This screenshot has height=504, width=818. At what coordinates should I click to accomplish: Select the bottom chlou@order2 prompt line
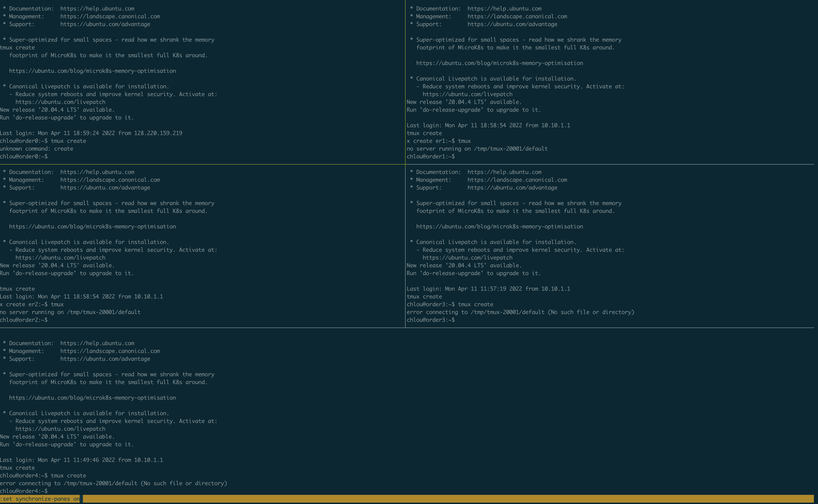coord(24,320)
